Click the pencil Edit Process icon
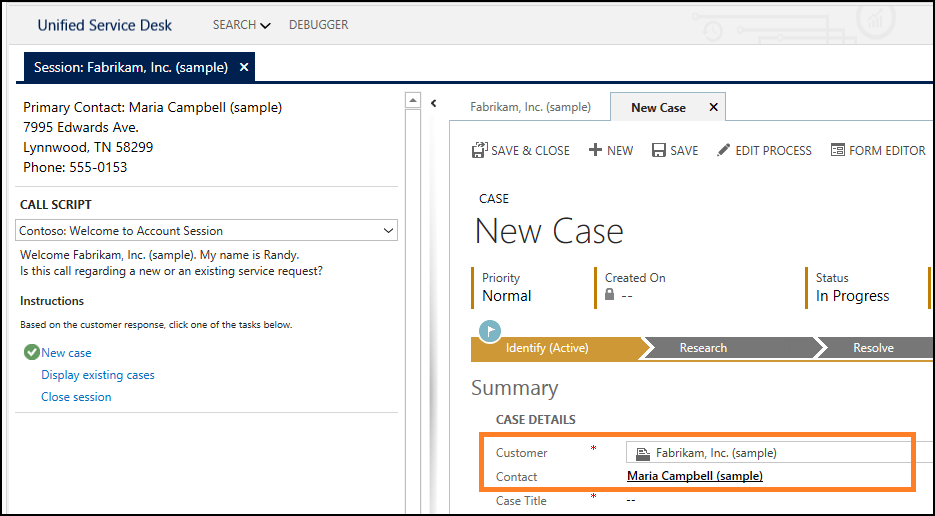This screenshot has height=516, width=935. [723, 150]
